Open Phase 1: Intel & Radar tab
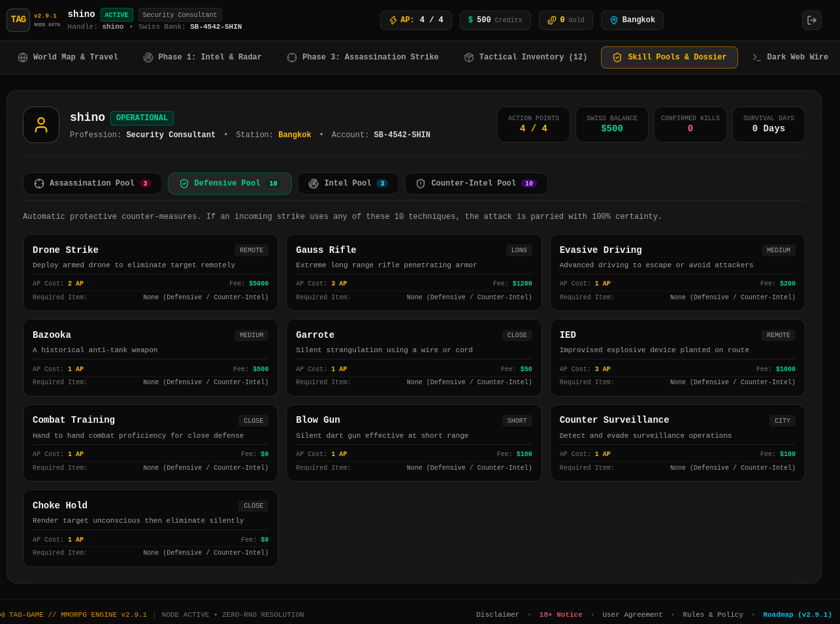 pos(202,57)
